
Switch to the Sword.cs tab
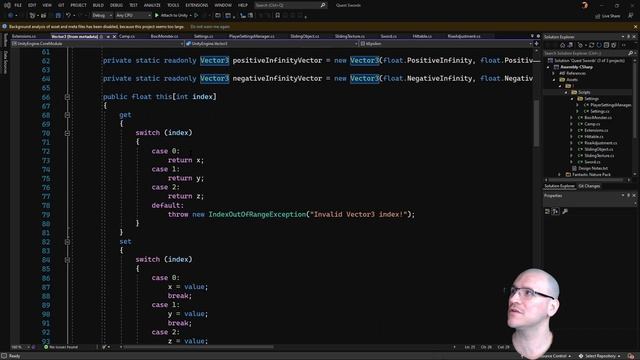point(388,36)
